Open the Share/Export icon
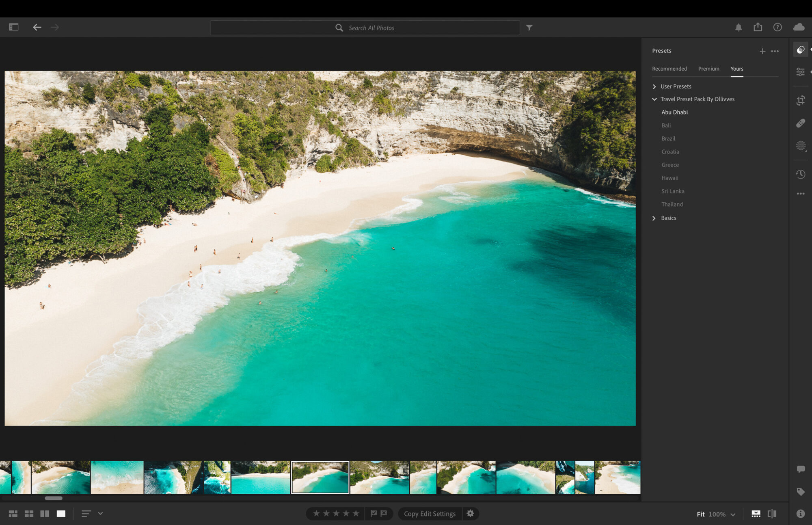The height and width of the screenshot is (525, 812). click(x=758, y=27)
